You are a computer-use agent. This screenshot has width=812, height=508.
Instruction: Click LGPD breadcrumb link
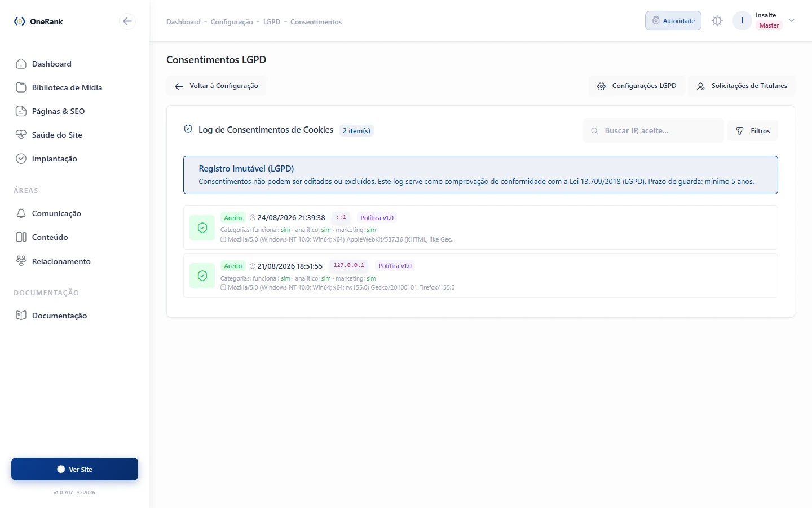(272, 22)
